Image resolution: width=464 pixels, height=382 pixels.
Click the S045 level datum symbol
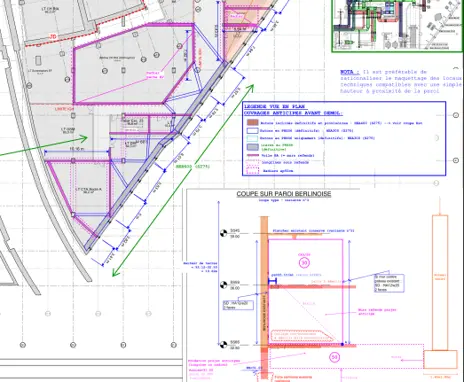[223, 233]
